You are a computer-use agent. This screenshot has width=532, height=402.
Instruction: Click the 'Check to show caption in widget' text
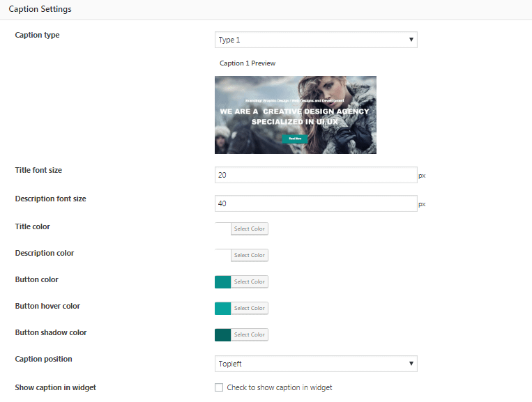click(x=280, y=387)
